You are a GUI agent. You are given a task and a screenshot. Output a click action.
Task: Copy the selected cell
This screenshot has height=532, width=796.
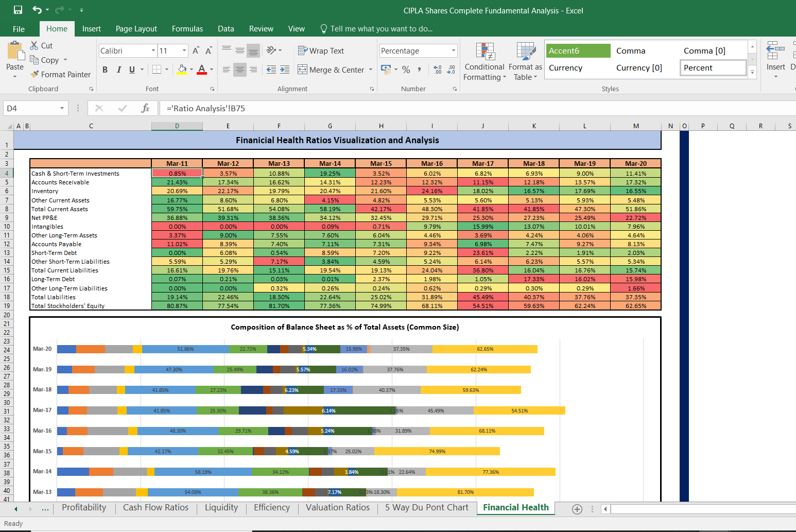[44, 60]
